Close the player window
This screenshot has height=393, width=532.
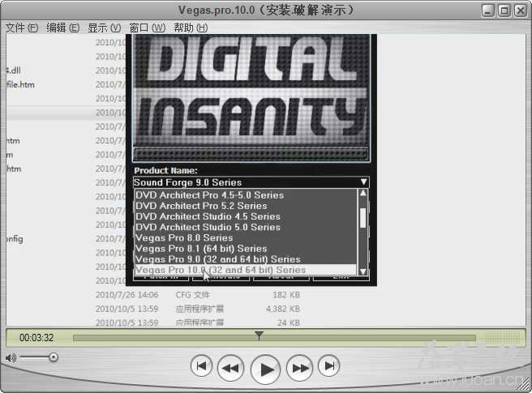point(520,11)
